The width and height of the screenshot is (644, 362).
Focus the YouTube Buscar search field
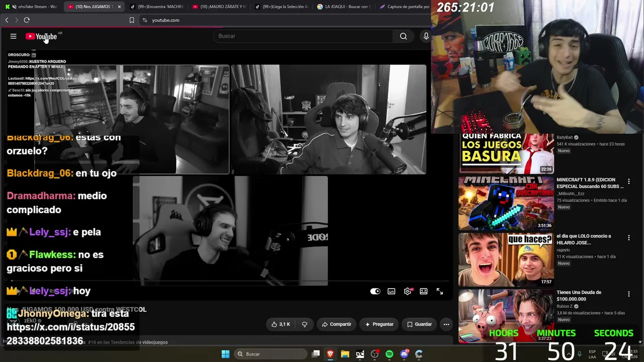click(x=303, y=36)
